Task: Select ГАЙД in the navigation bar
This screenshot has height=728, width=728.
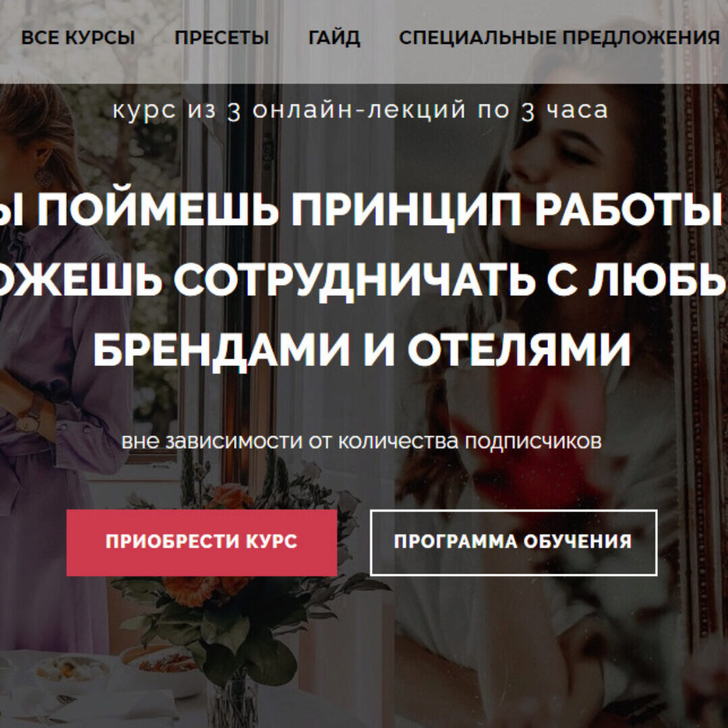Action: (x=334, y=38)
